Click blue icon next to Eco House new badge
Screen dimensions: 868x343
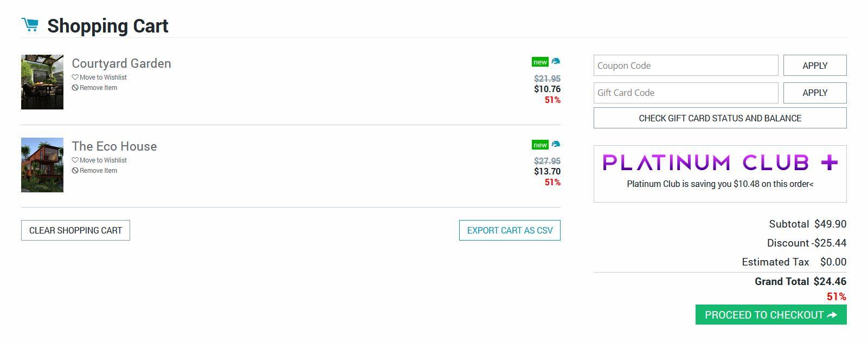point(556,145)
